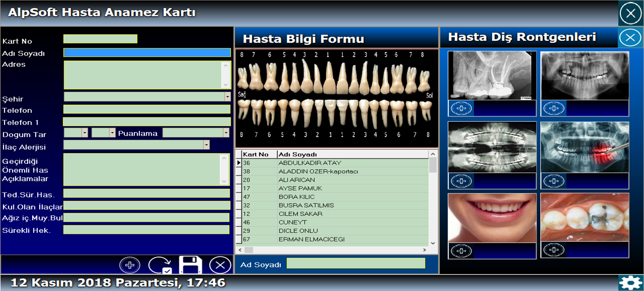The height and width of the screenshot is (291, 644).
Task: Open the panoramic jaw x-ray thumbnail
Action: 585,75
